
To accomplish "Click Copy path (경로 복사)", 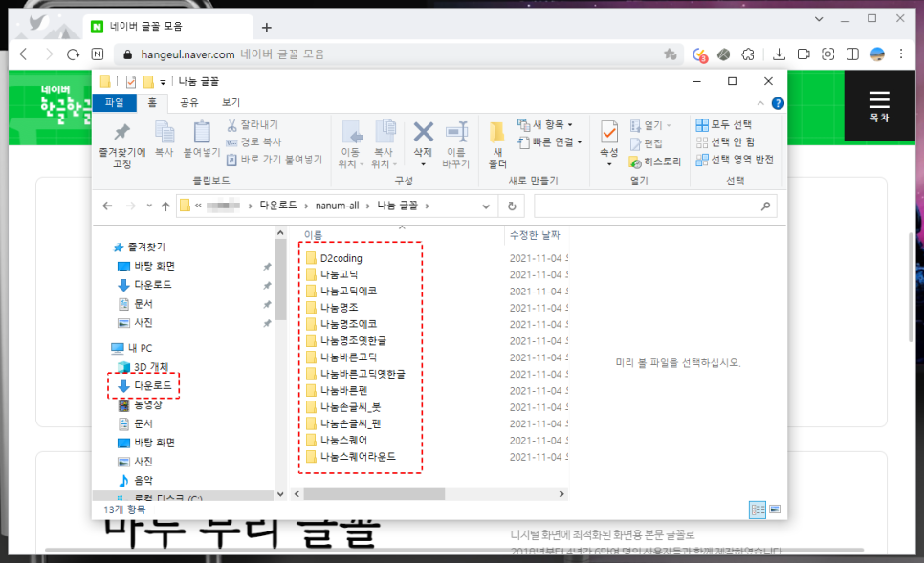I will pos(254,141).
